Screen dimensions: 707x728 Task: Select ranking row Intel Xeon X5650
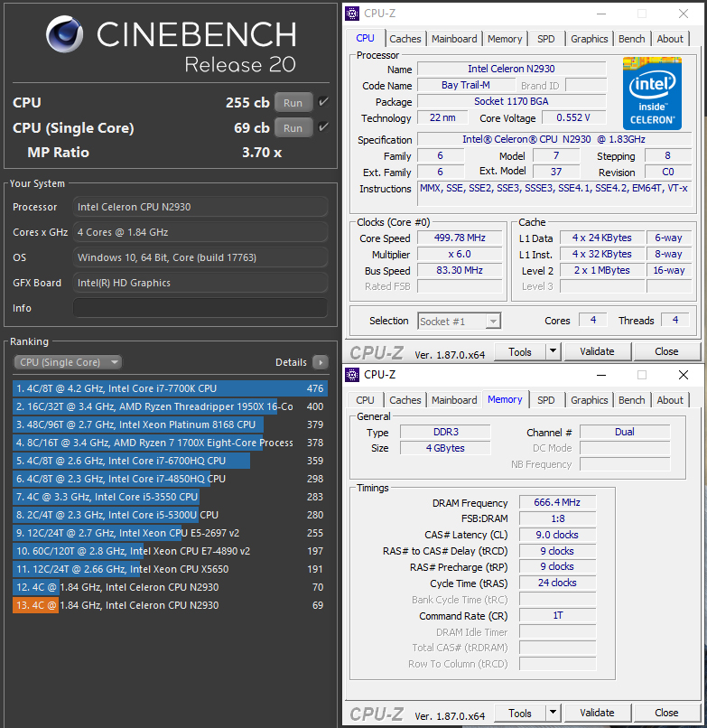pyautogui.click(x=170, y=569)
